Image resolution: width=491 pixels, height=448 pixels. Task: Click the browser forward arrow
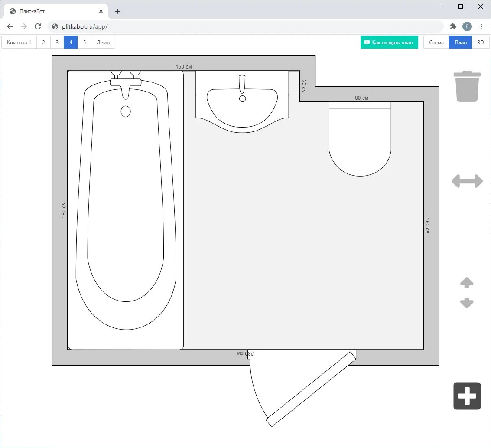(x=24, y=26)
